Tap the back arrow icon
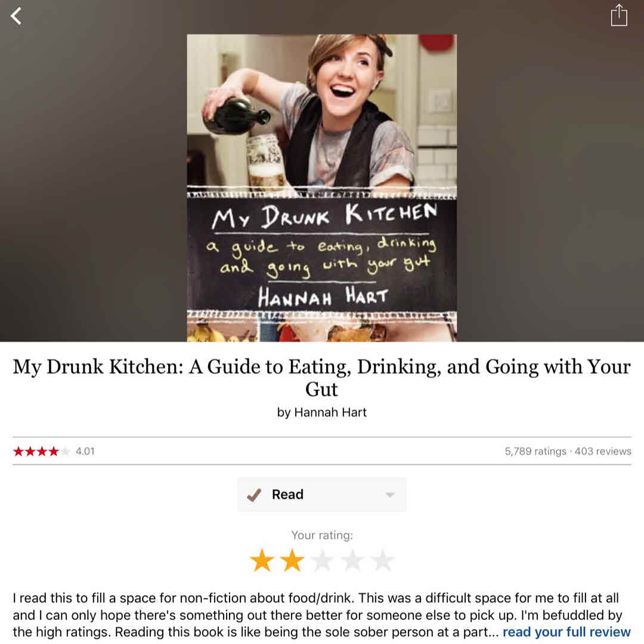The height and width of the screenshot is (644, 644). 16,17
